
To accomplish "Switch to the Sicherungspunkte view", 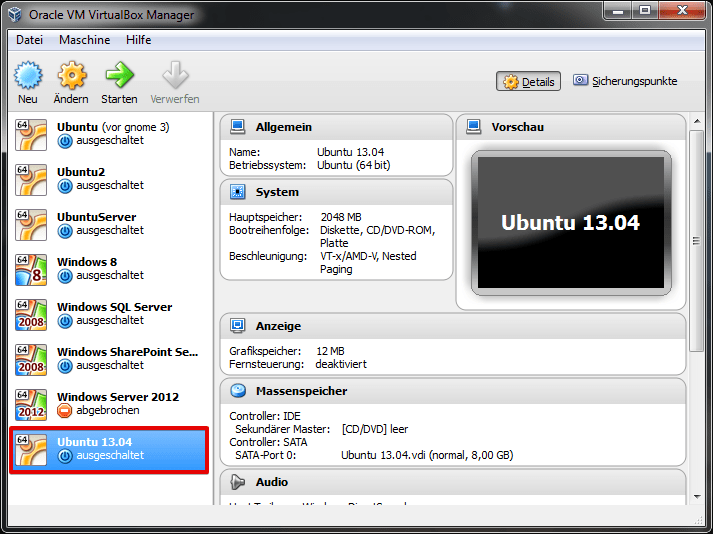I will pos(625,81).
